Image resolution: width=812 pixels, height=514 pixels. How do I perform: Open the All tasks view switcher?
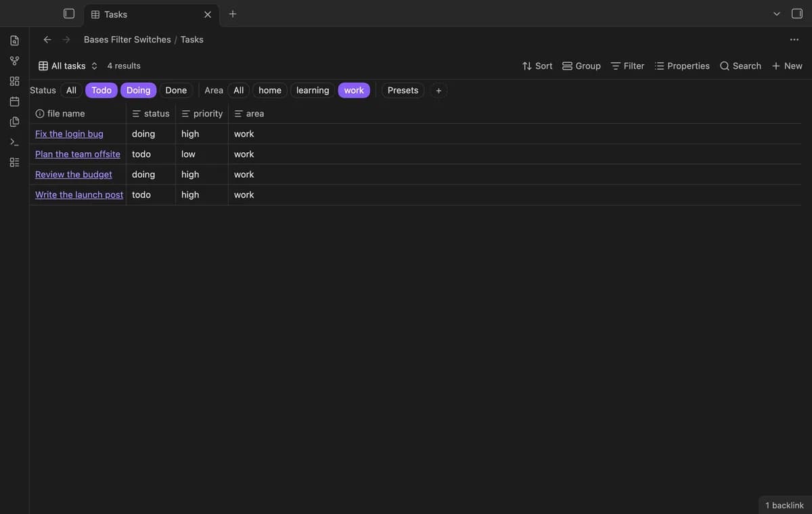[68, 66]
